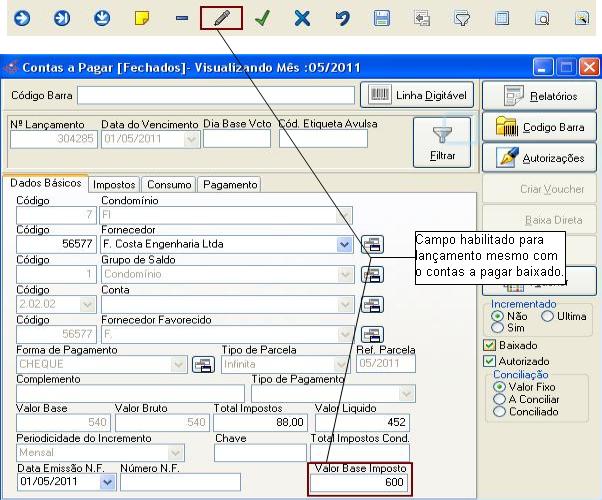Image resolution: width=602 pixels, height=500 pixels.
Task: Click the floppy disk save icon
Action: [x=382, y=18]
